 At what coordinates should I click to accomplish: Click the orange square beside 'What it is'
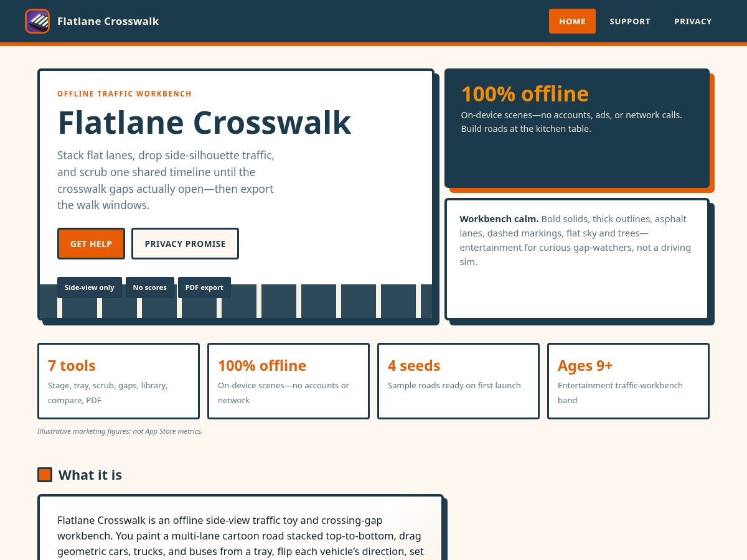(45, 475)
